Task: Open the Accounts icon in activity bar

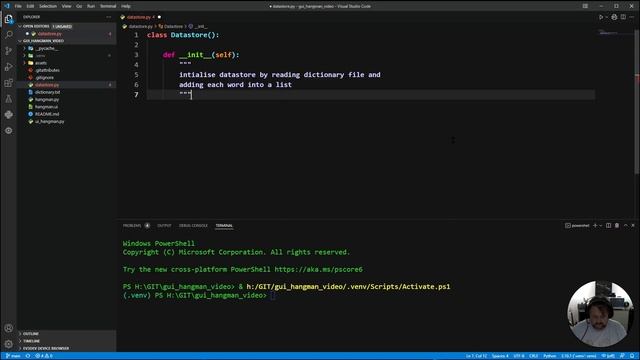Action: (9, 328)
